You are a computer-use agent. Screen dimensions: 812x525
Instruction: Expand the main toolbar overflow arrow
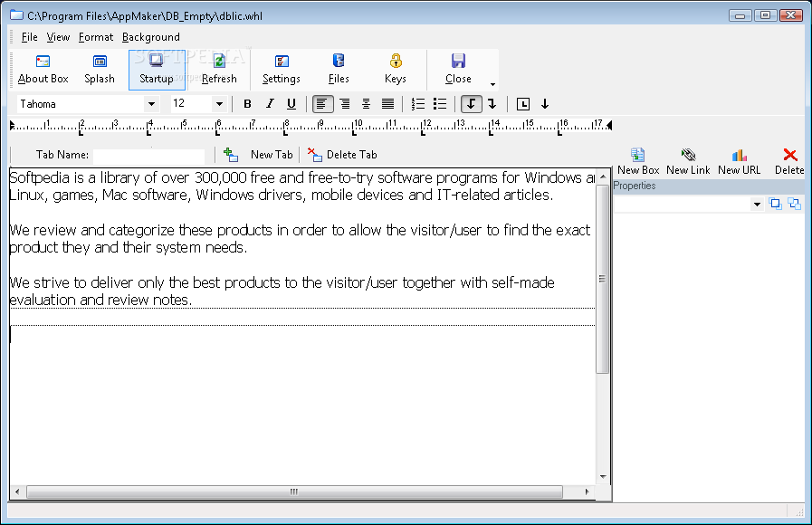[492, 84]
